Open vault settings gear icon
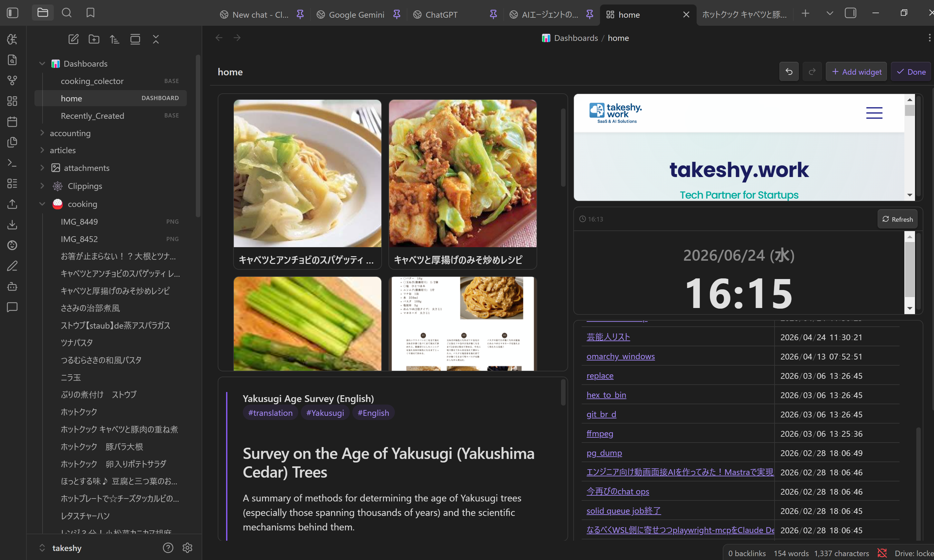 (188, 547)
